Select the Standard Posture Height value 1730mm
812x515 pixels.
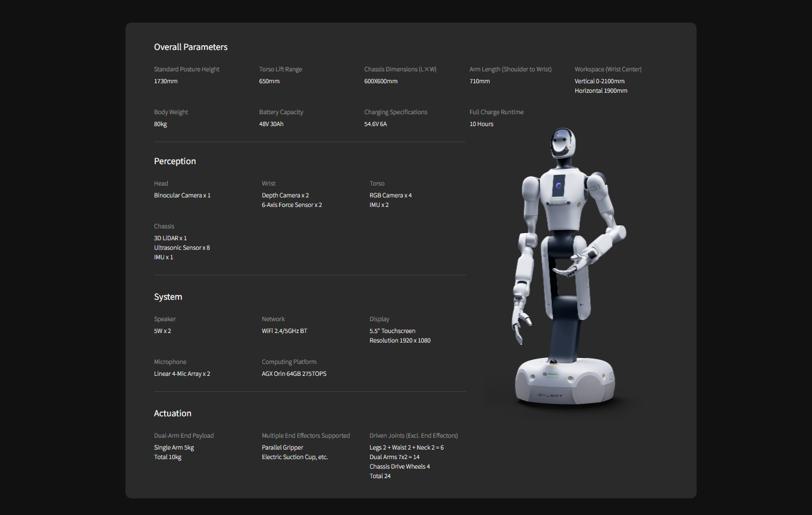(x=166, y=81)
